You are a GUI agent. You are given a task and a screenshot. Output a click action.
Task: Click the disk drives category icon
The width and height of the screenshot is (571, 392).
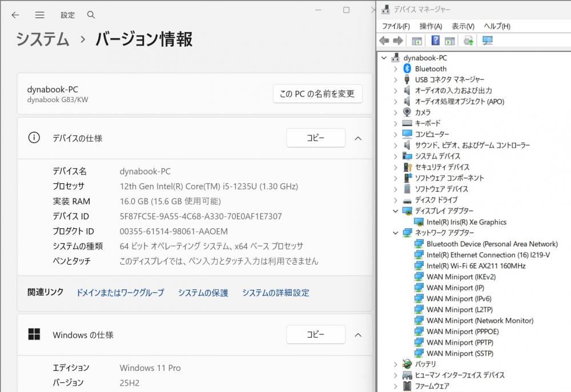(x=407, y=200)
